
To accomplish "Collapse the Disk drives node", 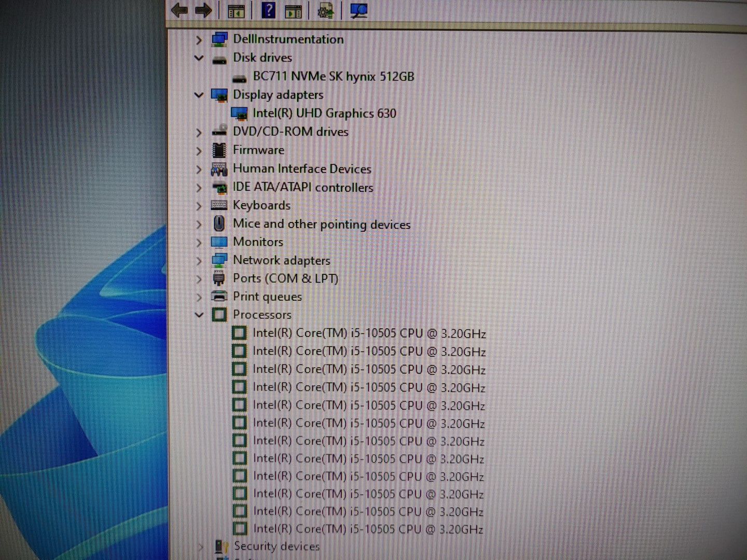I will pyautogui.click(x=199, y=58).
